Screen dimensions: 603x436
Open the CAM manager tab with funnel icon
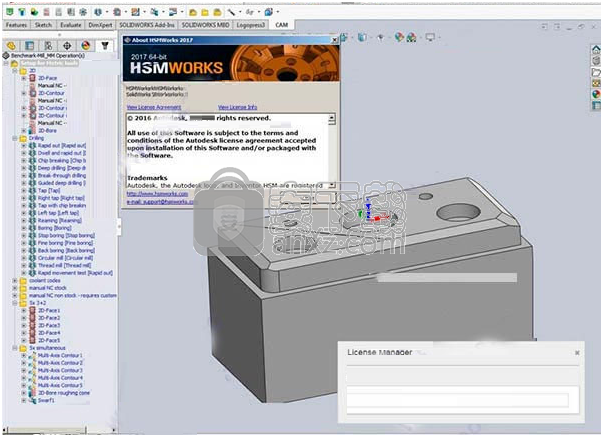[105, 46]
